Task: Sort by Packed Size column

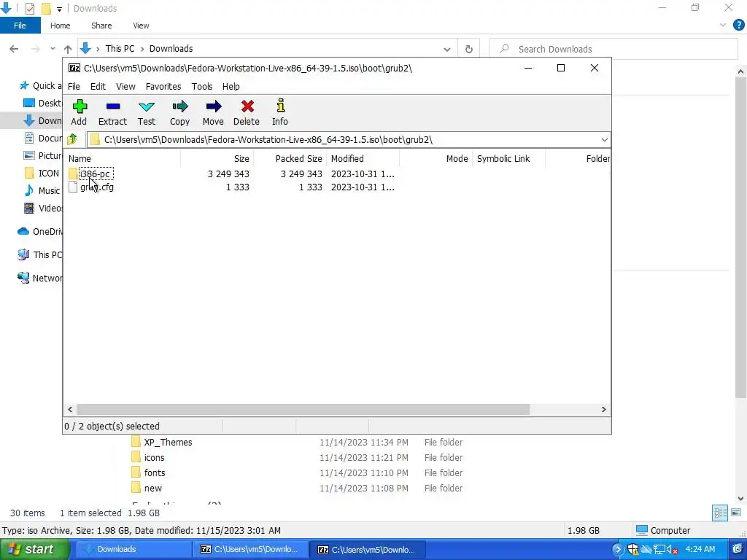Action: pos(290,158)
